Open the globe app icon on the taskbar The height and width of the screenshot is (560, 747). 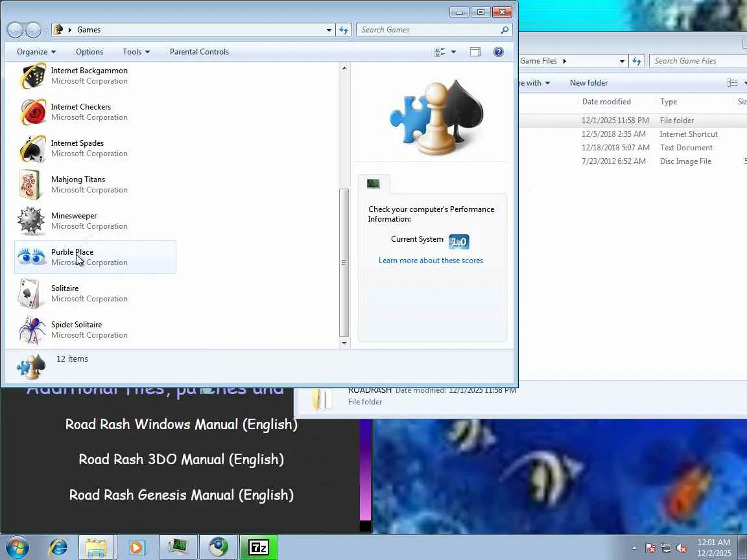pos(219,548)
